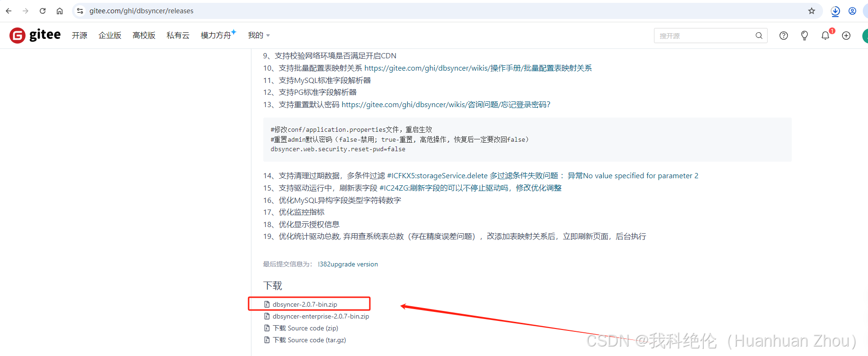Click the browser forward arrow

tap(26, 11)
